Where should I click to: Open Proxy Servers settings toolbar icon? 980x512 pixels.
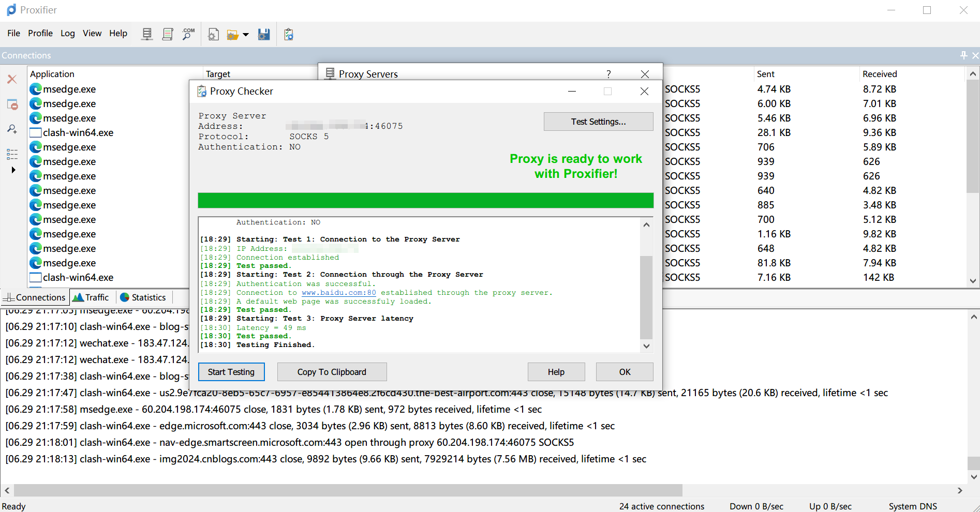click(147, 34)
